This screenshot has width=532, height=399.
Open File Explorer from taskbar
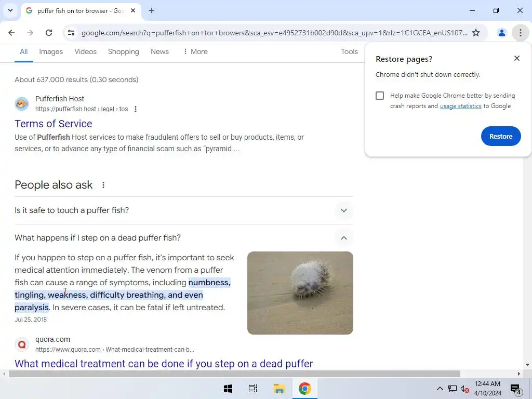click(x=279, y=389)
